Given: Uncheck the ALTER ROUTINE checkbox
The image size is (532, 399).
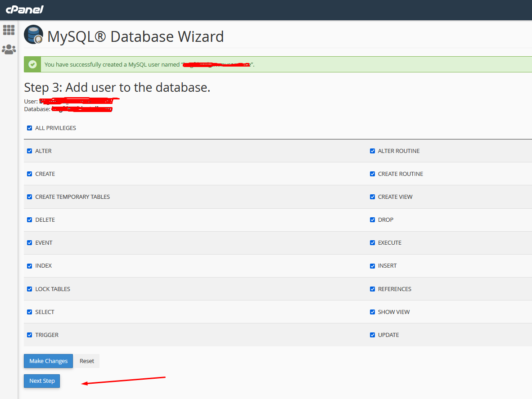Looking at the screenshot, I should [x=372, y=151].
